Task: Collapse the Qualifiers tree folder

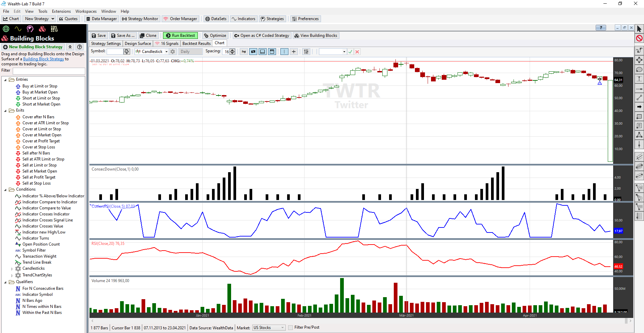Action: [5, 282]
